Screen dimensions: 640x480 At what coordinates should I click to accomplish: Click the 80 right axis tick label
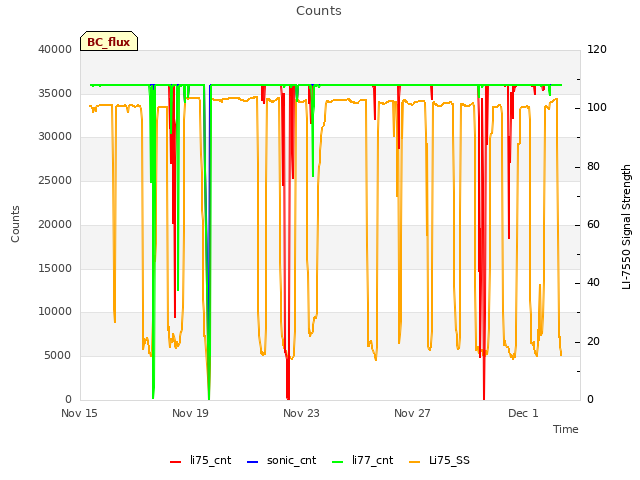[593, 167]
